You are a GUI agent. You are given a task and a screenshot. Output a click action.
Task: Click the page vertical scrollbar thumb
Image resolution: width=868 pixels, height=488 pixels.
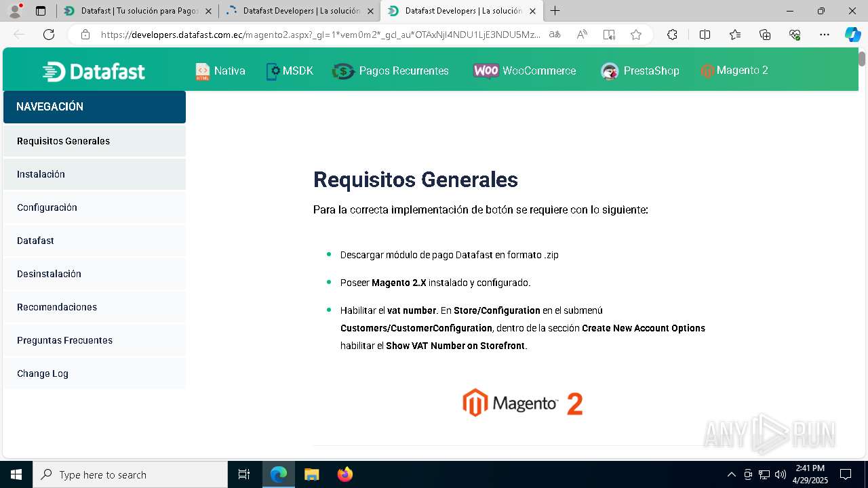click(862, 59)
